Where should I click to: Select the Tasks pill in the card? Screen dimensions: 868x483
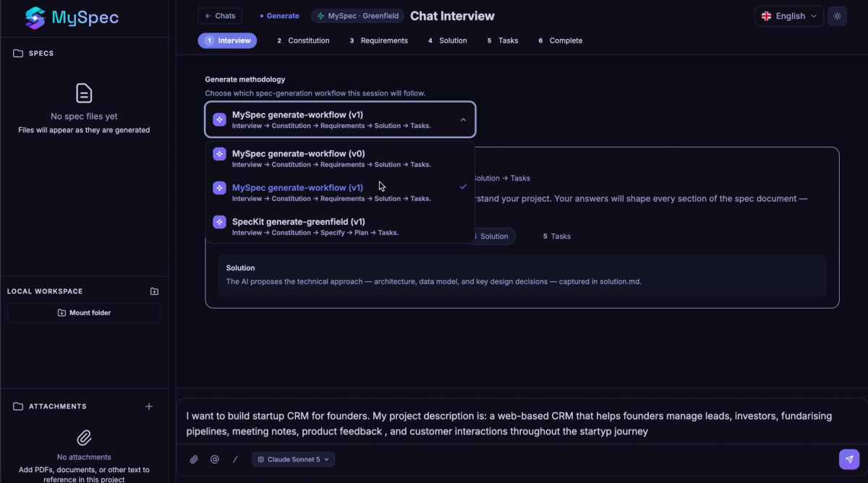click(x=557, y=236)
